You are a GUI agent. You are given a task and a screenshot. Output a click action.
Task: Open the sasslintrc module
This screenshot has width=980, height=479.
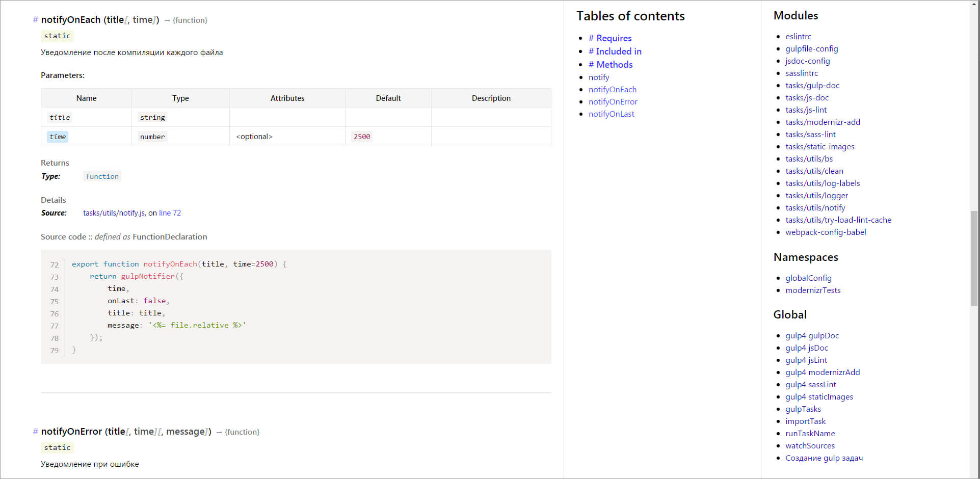click(802, 73)
